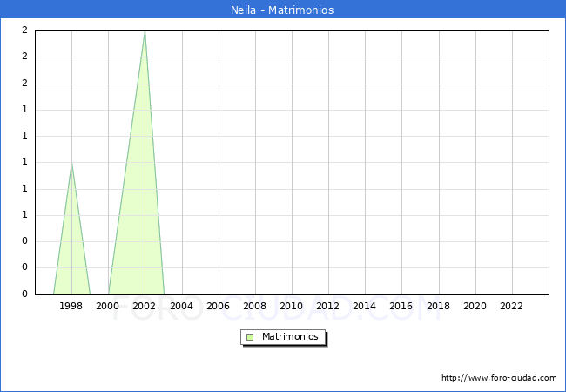
Task: Select the 2006 x-axis label
Action: [218, 306]
